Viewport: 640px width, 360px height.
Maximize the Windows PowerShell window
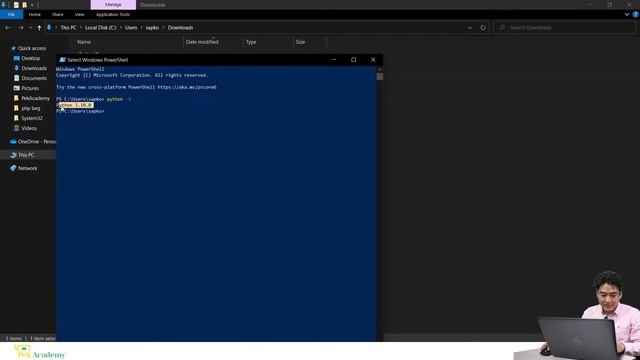(353, 60)
